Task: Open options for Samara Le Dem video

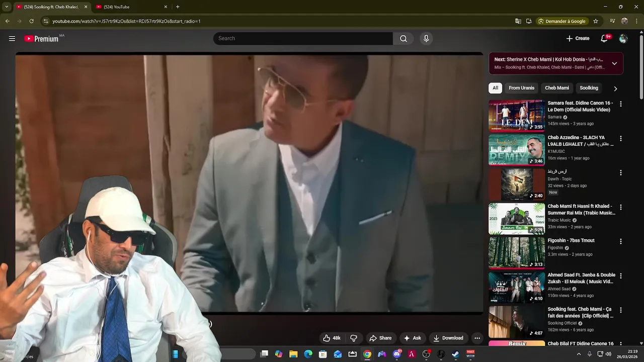Action: [x=620, y=104]
